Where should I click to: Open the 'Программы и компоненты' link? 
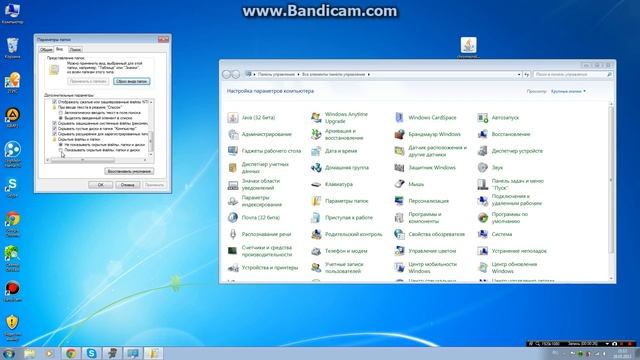pyautogui.click(x=425, y=218)
